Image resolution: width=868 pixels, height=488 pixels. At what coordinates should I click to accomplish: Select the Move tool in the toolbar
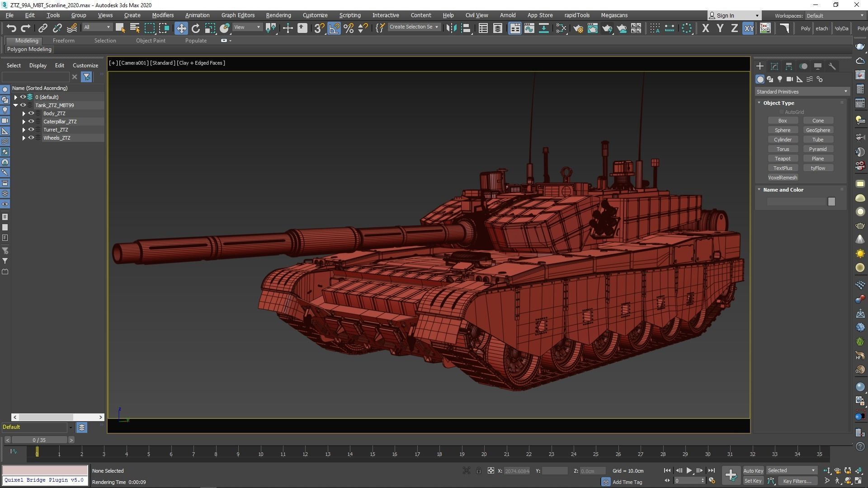tap(181, 28)
